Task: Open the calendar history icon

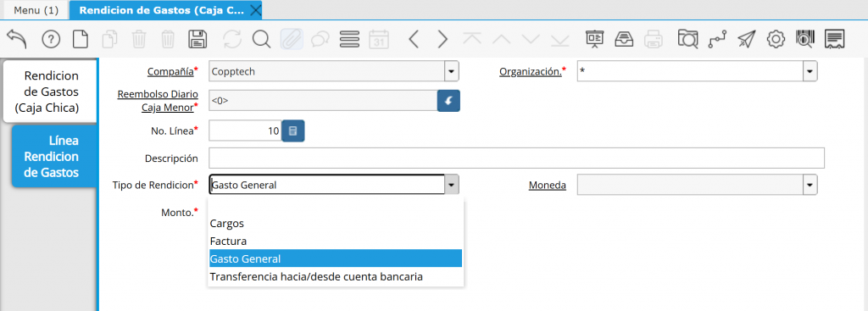Action: point(379,39)
